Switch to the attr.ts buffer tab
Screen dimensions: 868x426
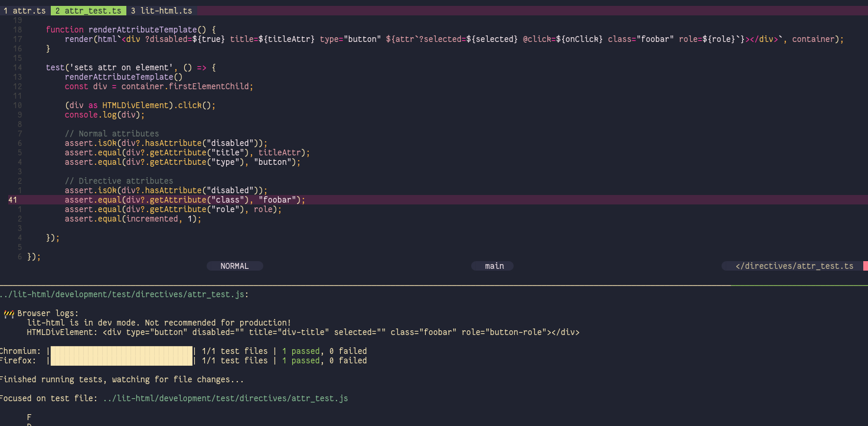pyautogui.click(x=23, y=11)
